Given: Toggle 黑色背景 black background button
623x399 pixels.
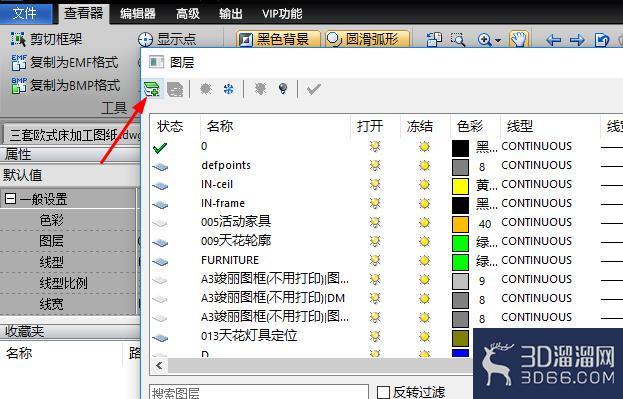Looking at the screenshot, I should coord(278,39).
